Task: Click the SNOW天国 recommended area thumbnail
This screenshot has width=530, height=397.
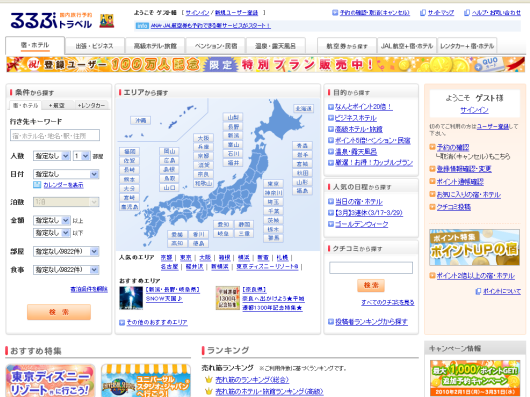Action: pos(131,298)
